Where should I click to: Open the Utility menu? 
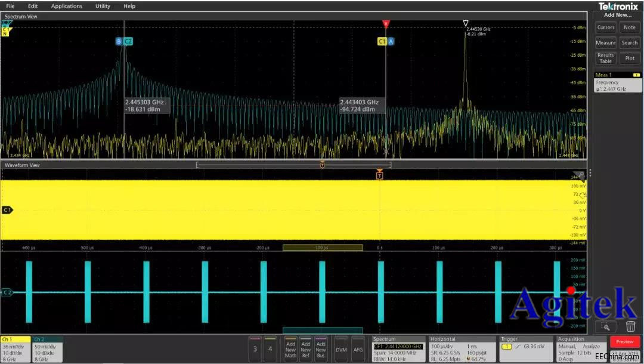[103, 6]
